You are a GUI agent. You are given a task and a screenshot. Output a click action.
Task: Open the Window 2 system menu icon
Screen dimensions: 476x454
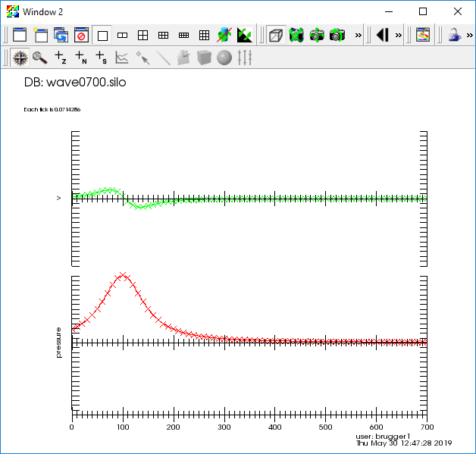[13, 11]
